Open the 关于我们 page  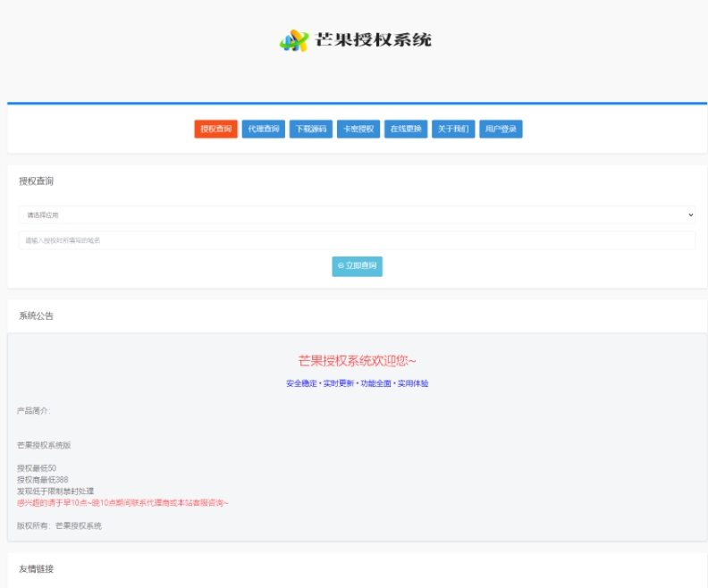[453, 129]
